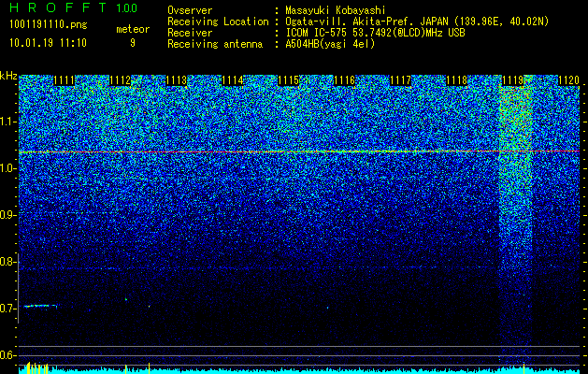Click the filename 1001191110.png
The image size is (588, 374).
click(x=49, y=25)
